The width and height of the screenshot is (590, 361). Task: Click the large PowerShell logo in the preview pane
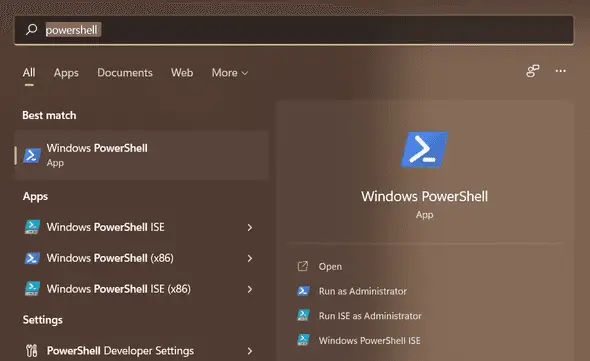point(424,149)
